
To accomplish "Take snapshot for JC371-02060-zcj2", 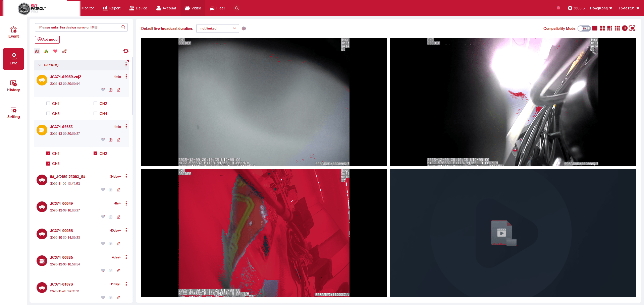I will coord(111,90).
